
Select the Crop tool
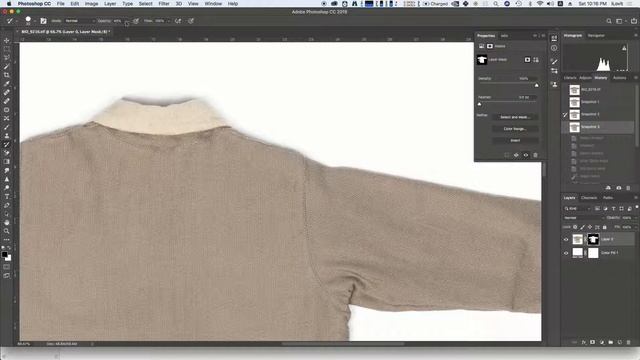7,75
